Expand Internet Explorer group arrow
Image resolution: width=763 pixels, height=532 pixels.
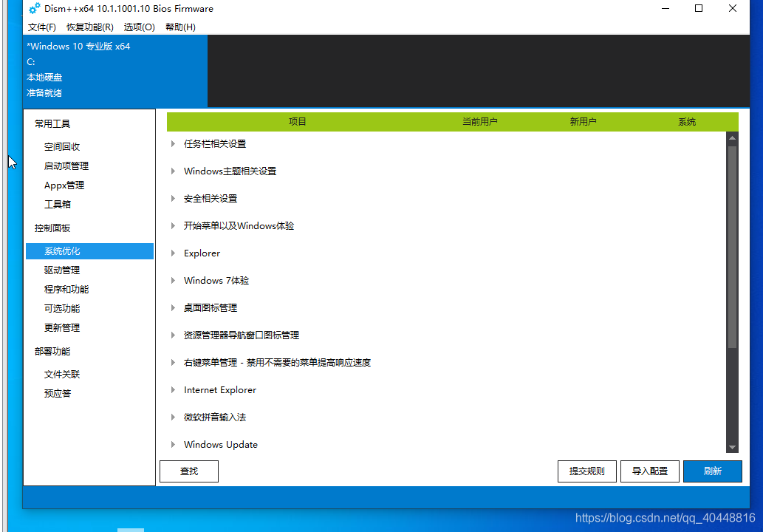pyautogui.click(x=173, y=390)
